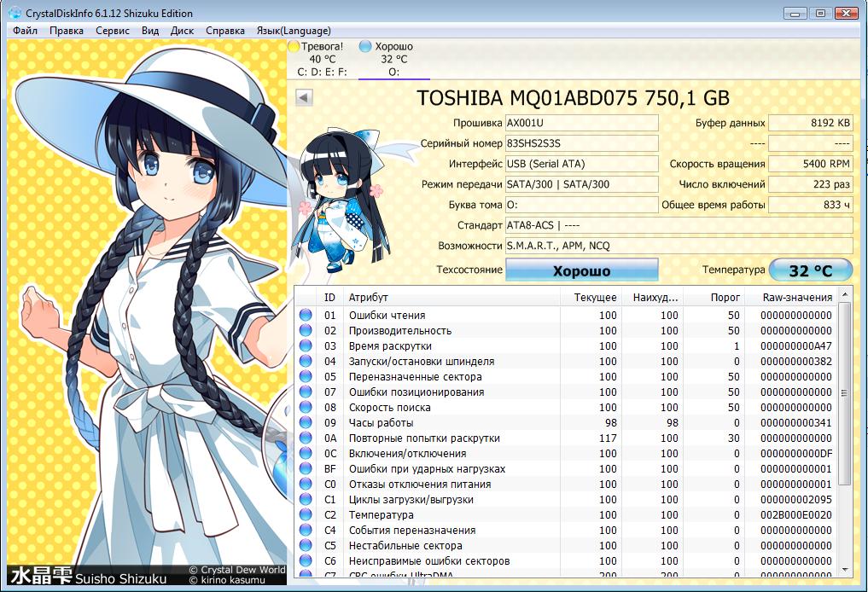The height and width of the screenshot is (592, 868).
Task: Click the Общее время работы value 833 ч
Action: (811, 205)
